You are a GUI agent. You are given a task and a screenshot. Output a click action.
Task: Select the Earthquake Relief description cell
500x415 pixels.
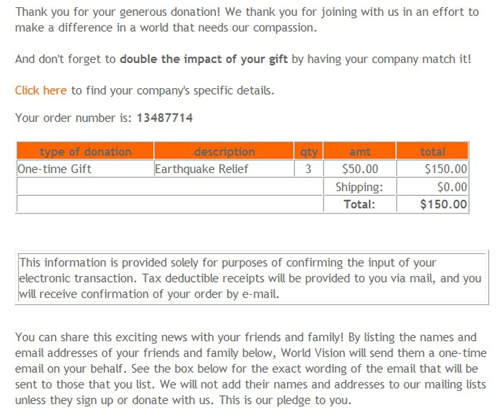point(224,169)
